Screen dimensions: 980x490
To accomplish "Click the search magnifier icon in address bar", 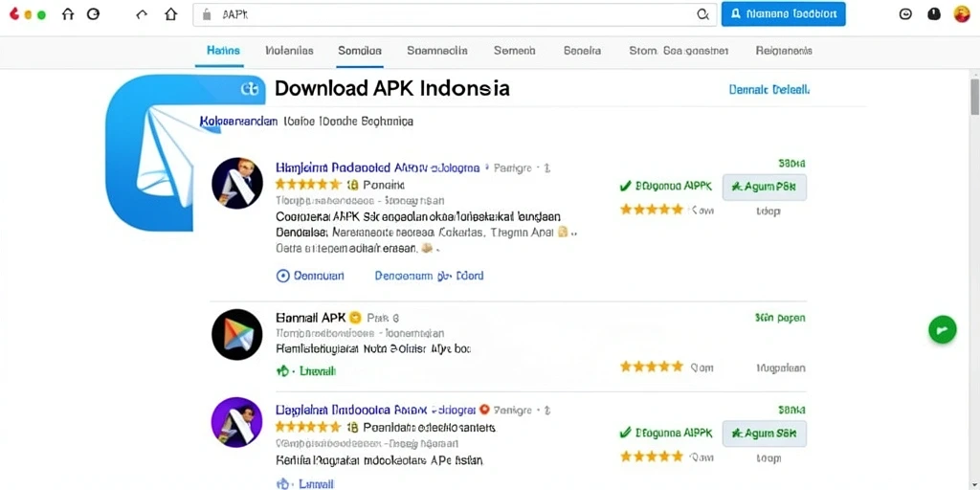I will click(702, 15).
